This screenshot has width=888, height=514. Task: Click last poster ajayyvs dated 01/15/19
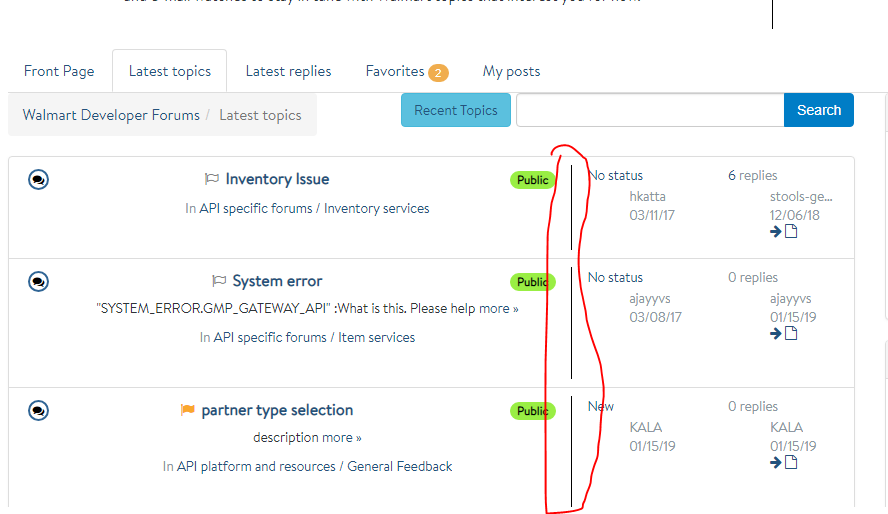790,299
